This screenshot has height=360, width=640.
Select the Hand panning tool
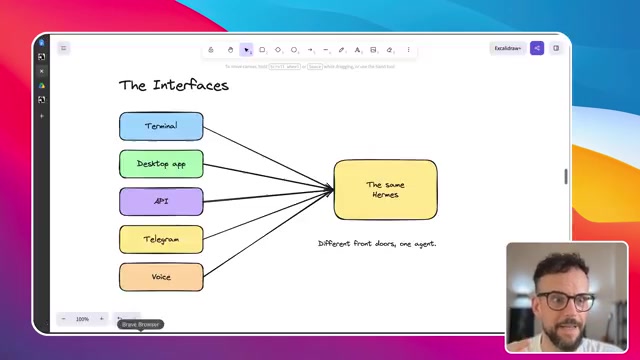point(230,50)
